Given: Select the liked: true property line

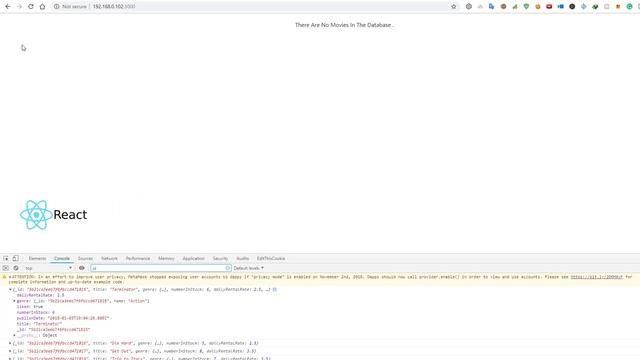Looking at the screenshot, I should pos(29,307).
